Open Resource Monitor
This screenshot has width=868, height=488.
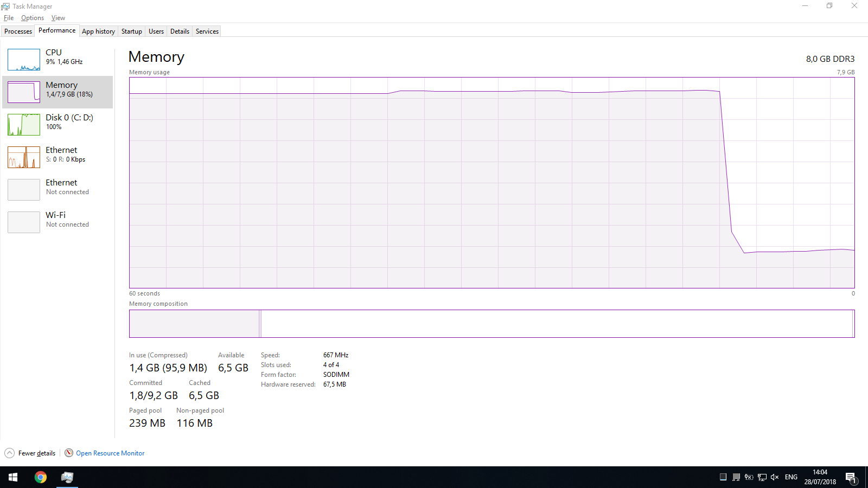[110, 453]
